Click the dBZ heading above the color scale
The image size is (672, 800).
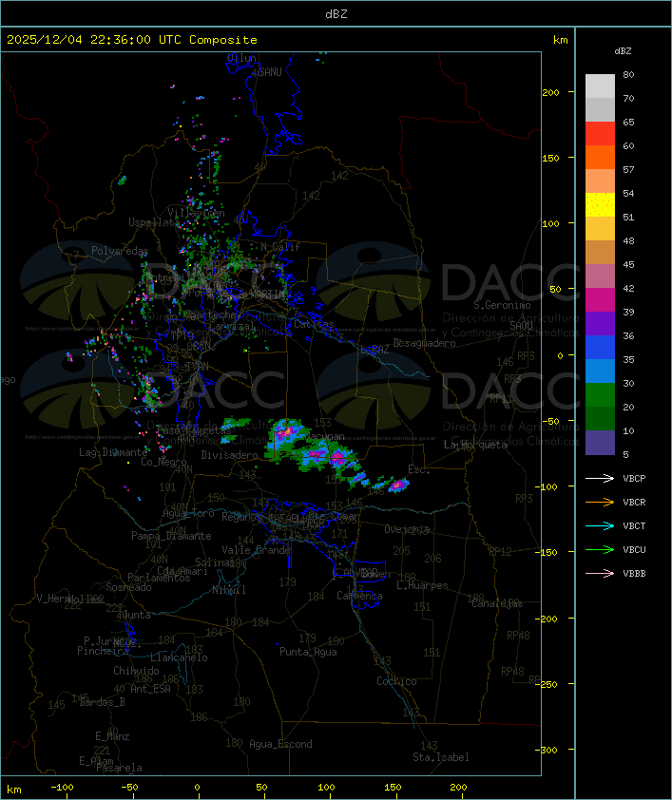click(623, 51)
